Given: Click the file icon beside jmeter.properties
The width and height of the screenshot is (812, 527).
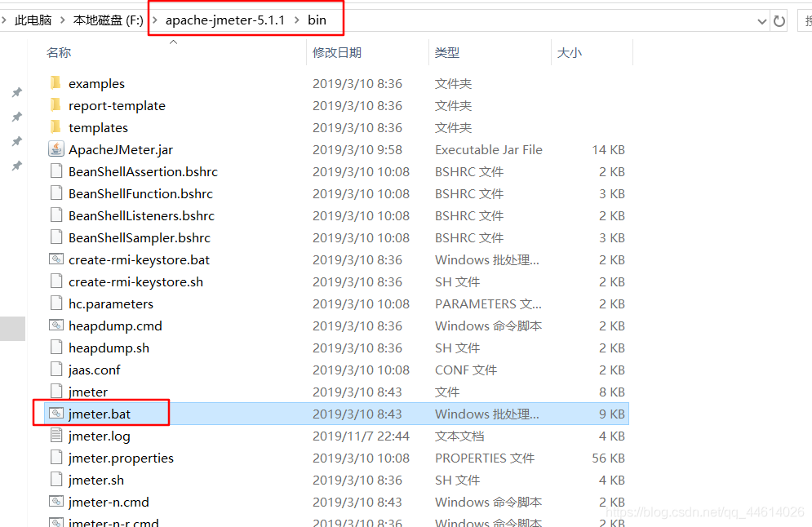Looking at the screenshot, I should pyautogui.click(x=56, y=457).
